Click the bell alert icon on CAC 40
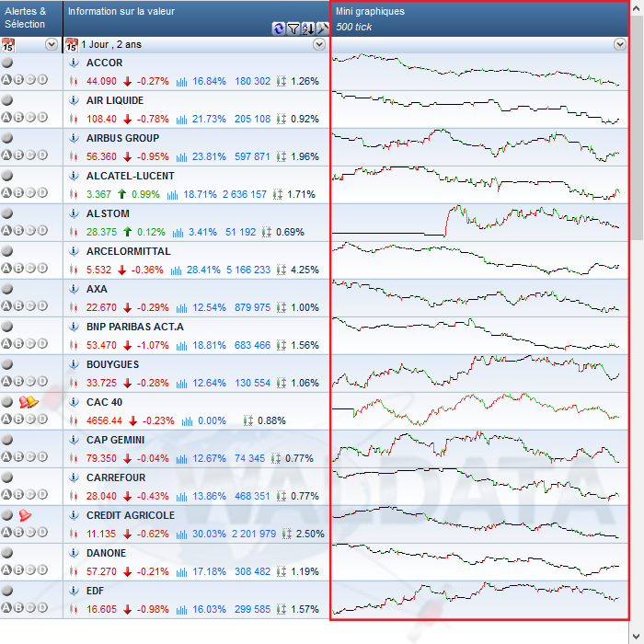 point(29,402)
